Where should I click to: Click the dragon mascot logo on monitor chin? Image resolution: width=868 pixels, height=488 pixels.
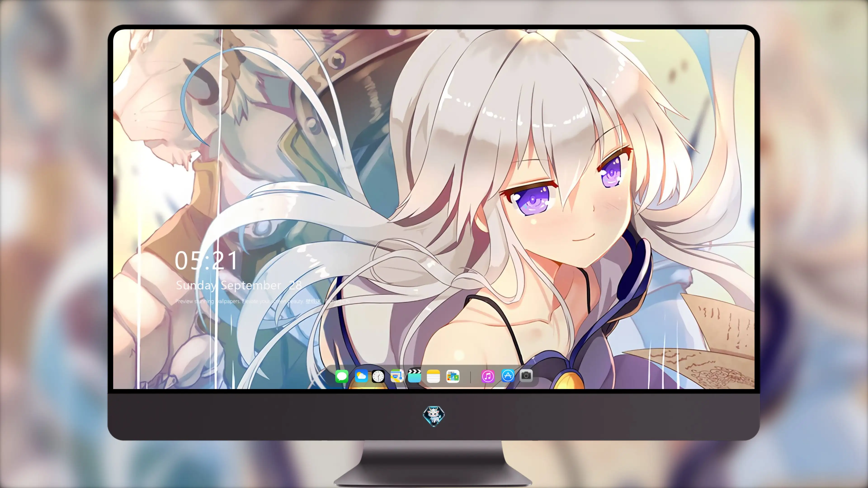[x=434, y=416]
